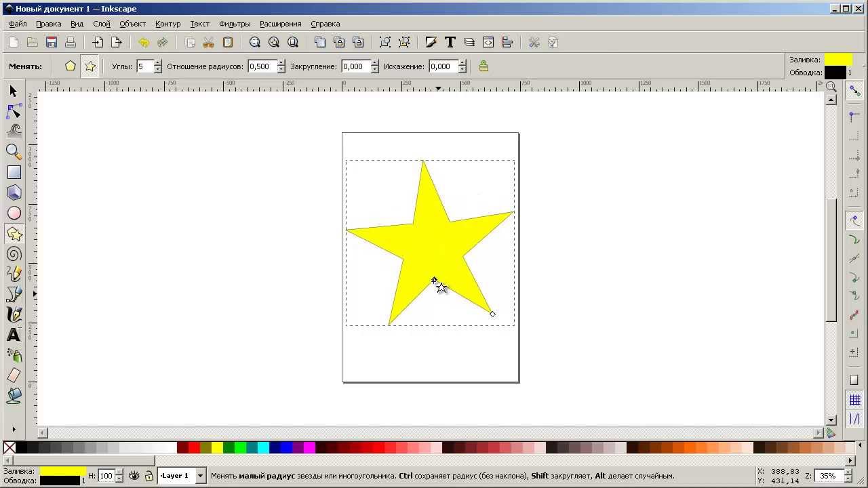
Task: Click the black Обводка swatch top right
Action: [835, 73]
